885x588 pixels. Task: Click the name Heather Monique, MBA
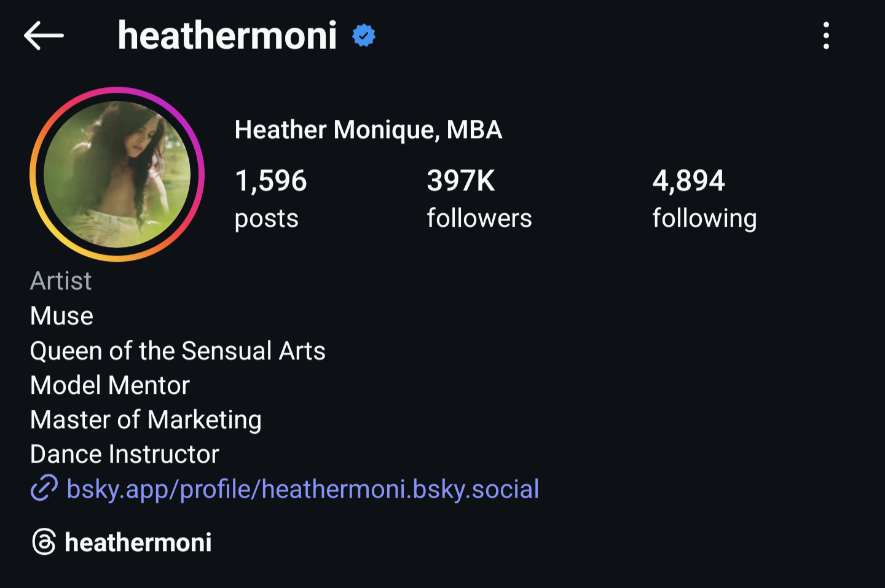pos(368,130)
